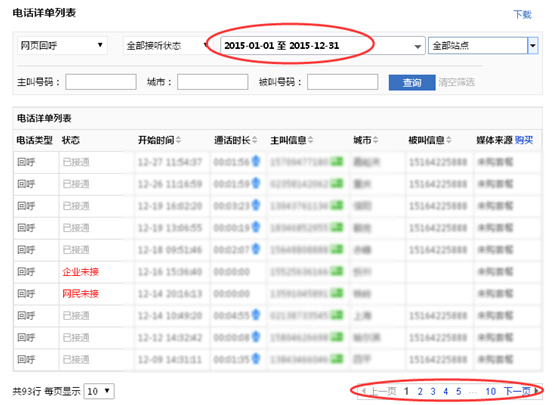Click green caller icon in 12-19 13:06:55 row

point(337,227)
